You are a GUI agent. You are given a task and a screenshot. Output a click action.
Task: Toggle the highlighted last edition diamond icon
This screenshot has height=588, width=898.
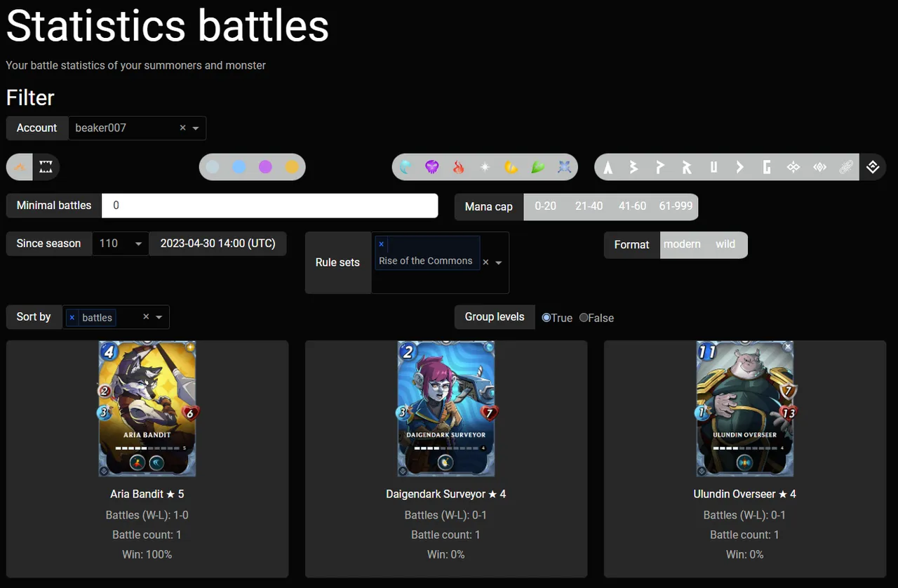point(873,167)
